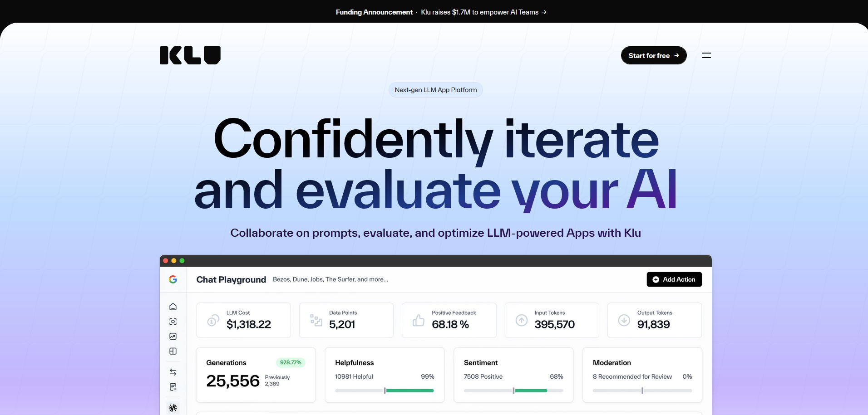
Task: Click '10981 Helpful' text
Action: [354, 376]
